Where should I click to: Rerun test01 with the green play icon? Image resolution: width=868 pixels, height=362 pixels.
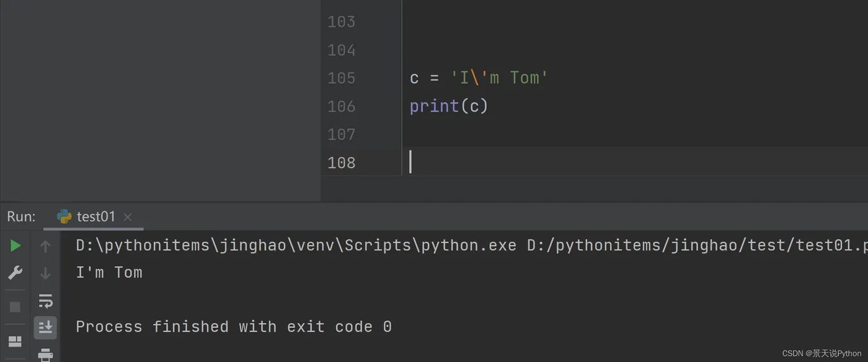point(15,246)
